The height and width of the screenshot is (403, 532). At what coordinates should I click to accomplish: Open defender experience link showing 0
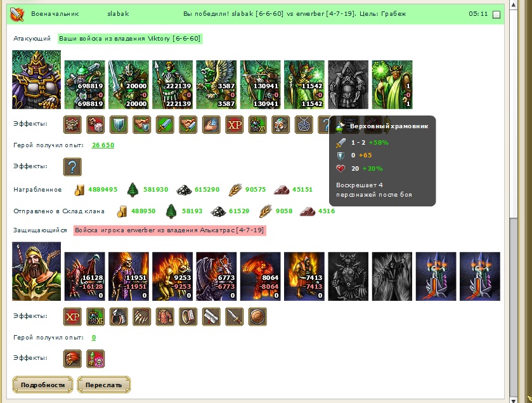[94, 338]
